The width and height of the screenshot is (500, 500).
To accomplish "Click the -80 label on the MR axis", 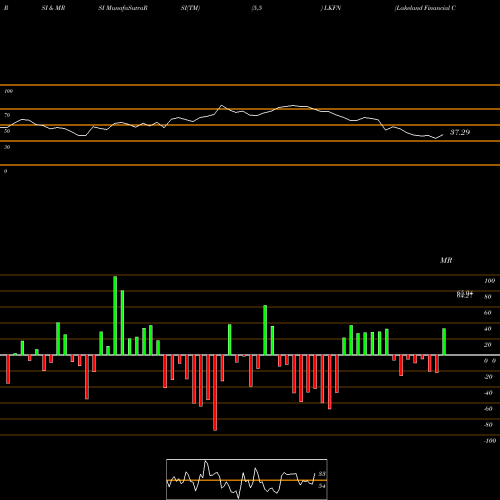I will click(x=488, y=425).
